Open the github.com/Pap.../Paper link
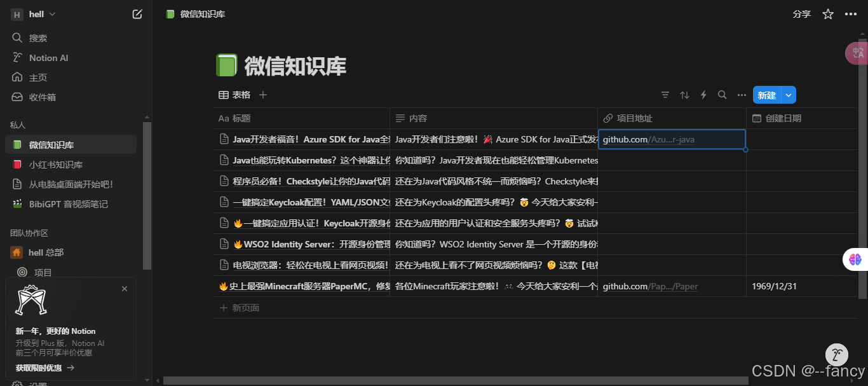Image resolution: width=868 pixels, height=386 pixels. pos(650,286)
